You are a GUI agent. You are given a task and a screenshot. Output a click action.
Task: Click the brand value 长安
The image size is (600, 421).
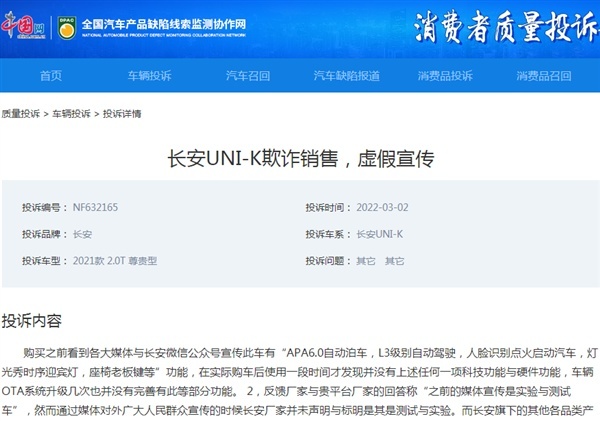[x=82, y=234]
